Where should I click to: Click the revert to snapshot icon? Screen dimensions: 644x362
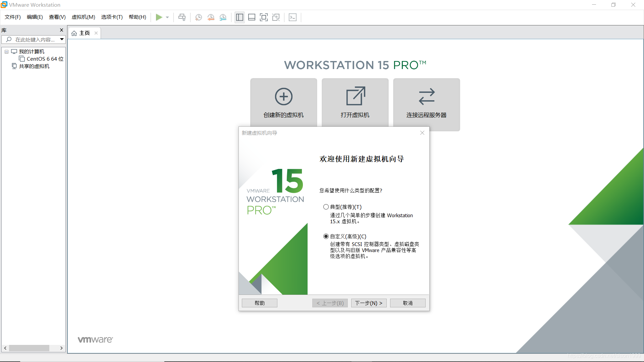pos(211,17)
